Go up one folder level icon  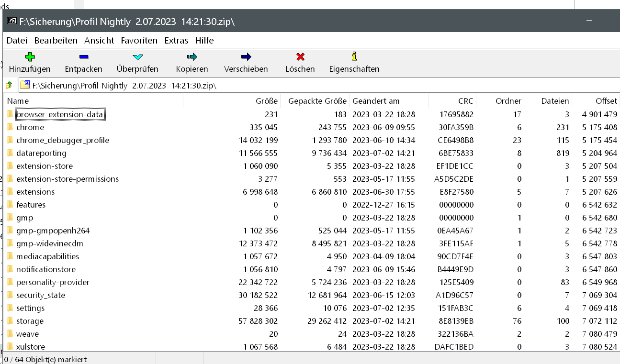(9, 86)
